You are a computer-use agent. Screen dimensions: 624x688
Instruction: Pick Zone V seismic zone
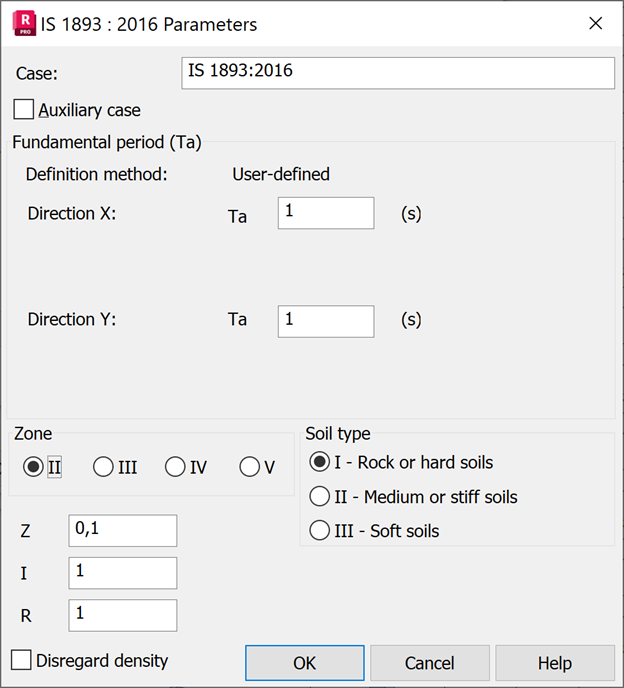click(250, 467)
